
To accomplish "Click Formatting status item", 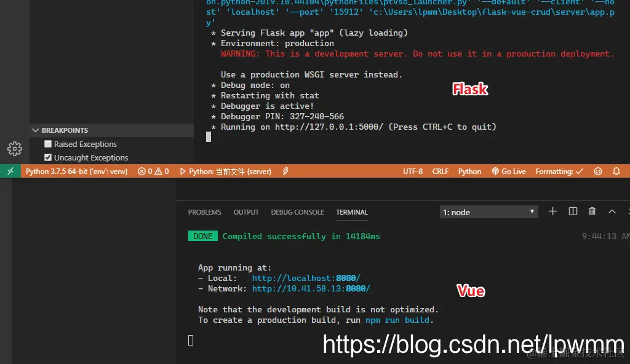I will [x=559, y=171].
